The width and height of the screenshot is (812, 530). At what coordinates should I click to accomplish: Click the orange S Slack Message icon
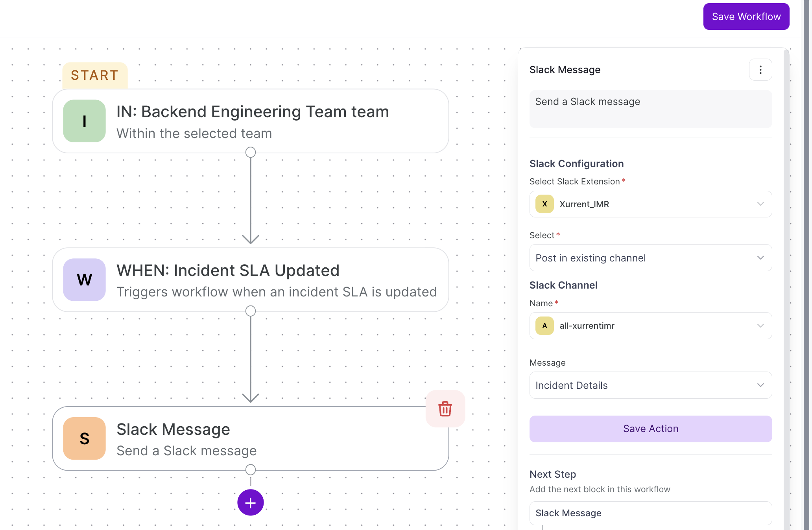[84, 438]
